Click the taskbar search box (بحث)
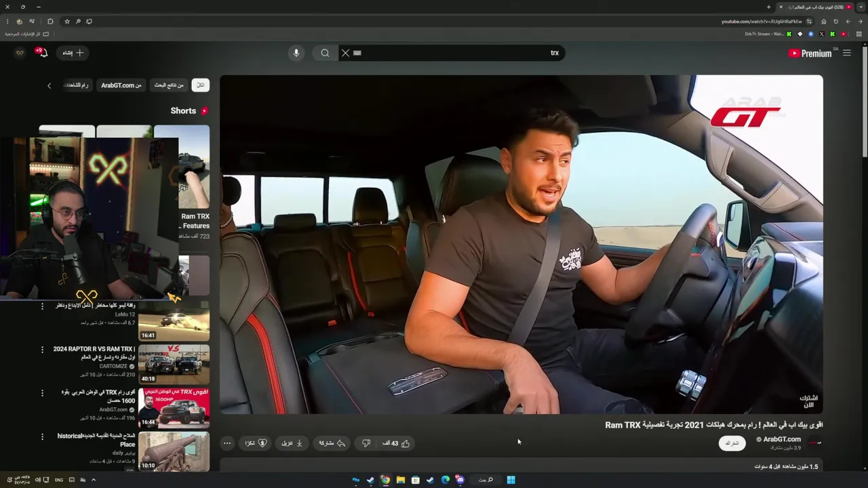This screenshot has height=488, width=868. click(486, 480)
